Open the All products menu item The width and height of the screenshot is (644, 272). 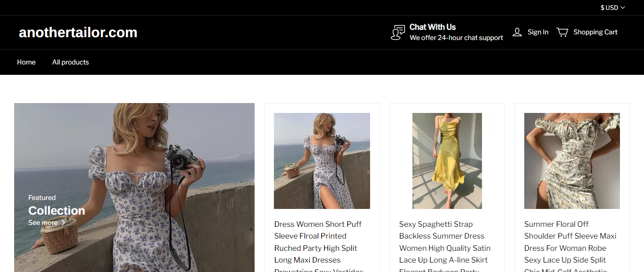70,62
